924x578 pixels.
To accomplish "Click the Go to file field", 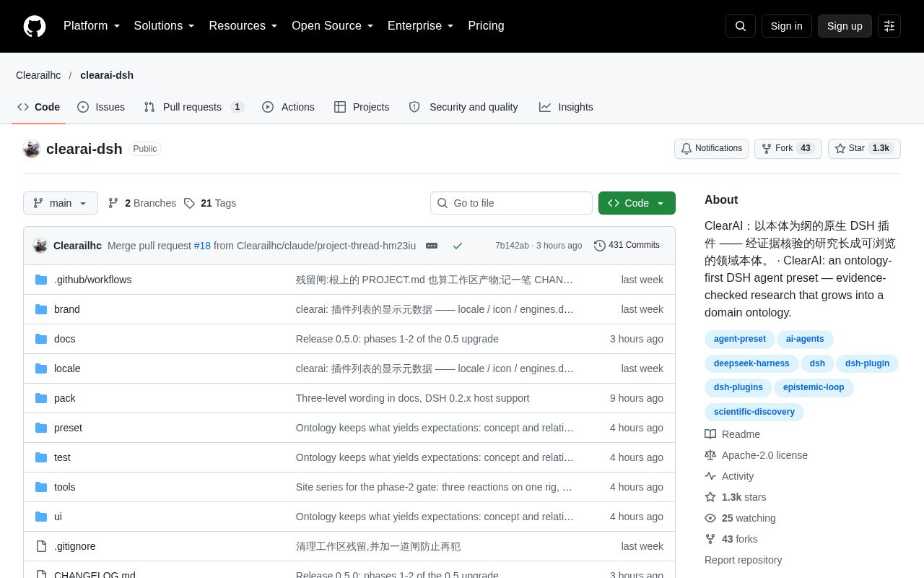I will point(511,203).
